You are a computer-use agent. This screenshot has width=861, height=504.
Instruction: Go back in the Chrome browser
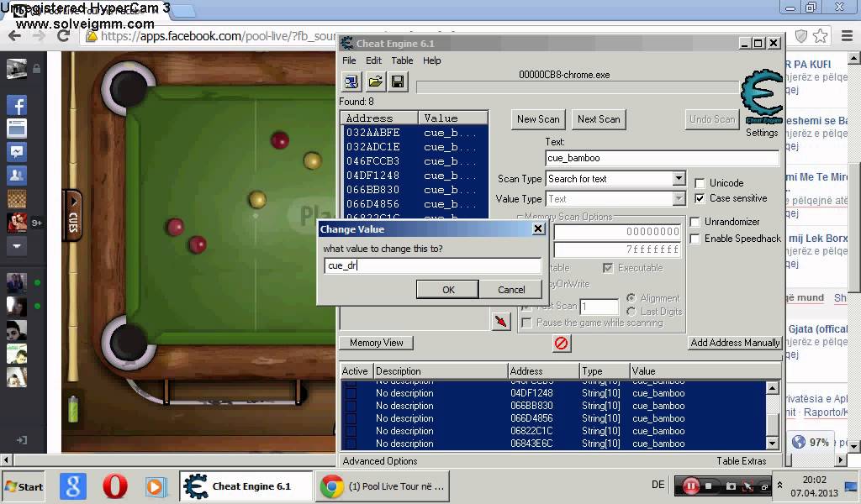click(15, 36)
